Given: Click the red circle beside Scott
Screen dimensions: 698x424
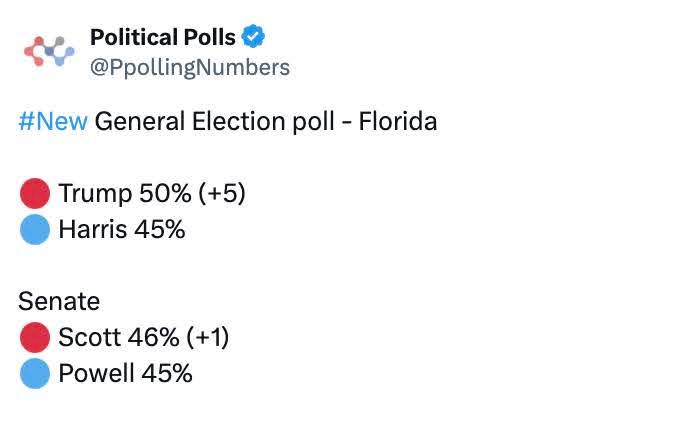Looking at the screenshot, I should click(35, 337).
